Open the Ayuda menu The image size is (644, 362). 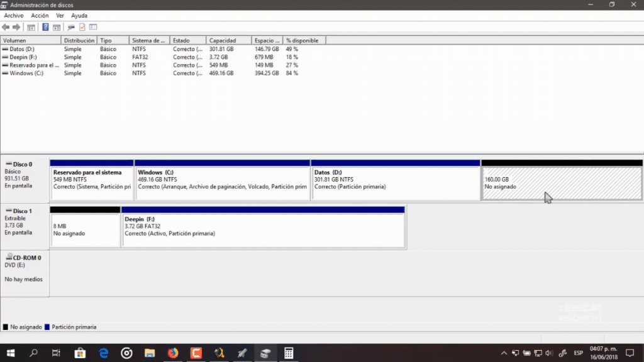[79, 15]
